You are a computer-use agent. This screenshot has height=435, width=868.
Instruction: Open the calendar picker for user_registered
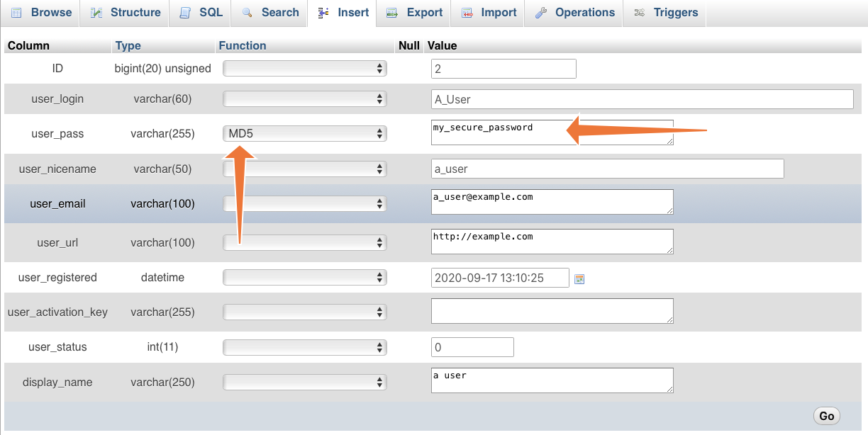(x=579, y=278)
